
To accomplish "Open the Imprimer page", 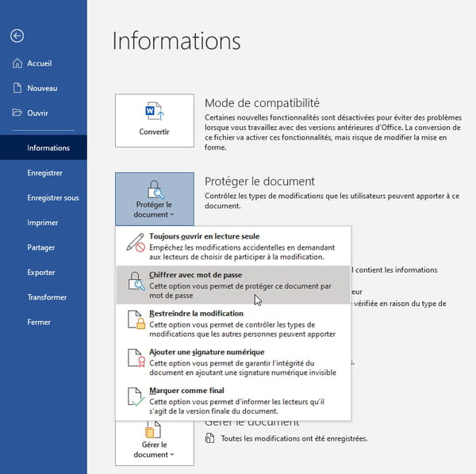I will coord(44,223).
